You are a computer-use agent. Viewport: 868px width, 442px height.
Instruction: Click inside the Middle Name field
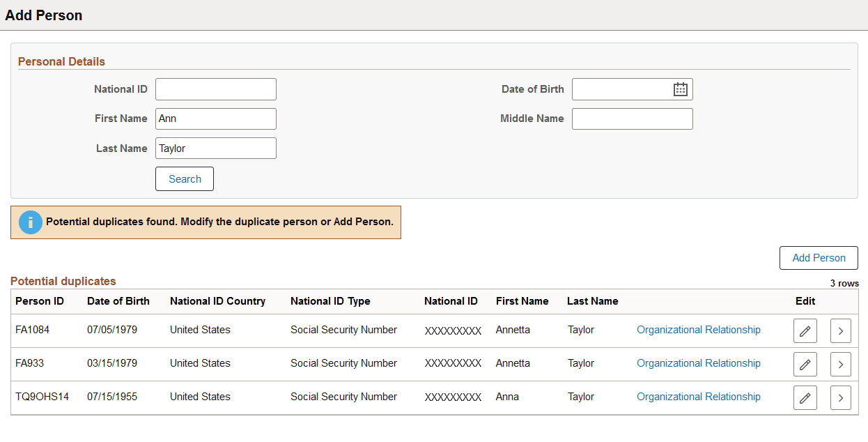pyautogui.click(x=632, y=119)
